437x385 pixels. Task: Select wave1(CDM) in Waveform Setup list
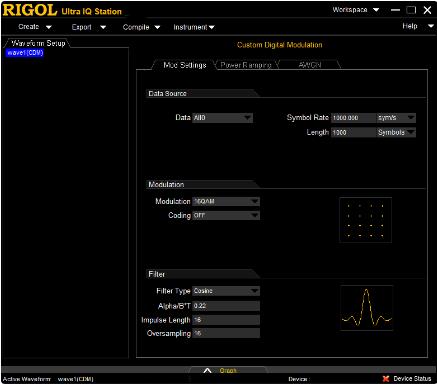click(25, 53)
